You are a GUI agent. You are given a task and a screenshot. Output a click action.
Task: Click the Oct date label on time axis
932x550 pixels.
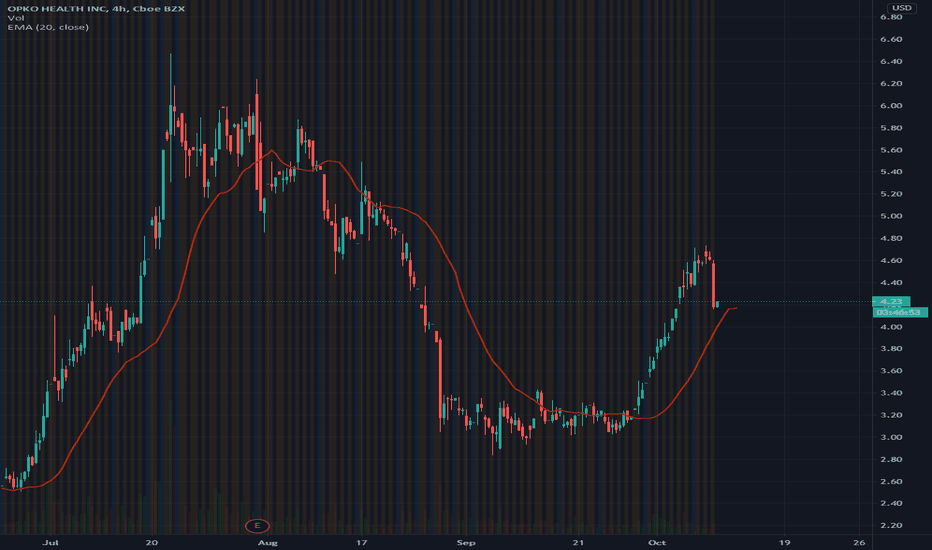(x=657, y=542)
